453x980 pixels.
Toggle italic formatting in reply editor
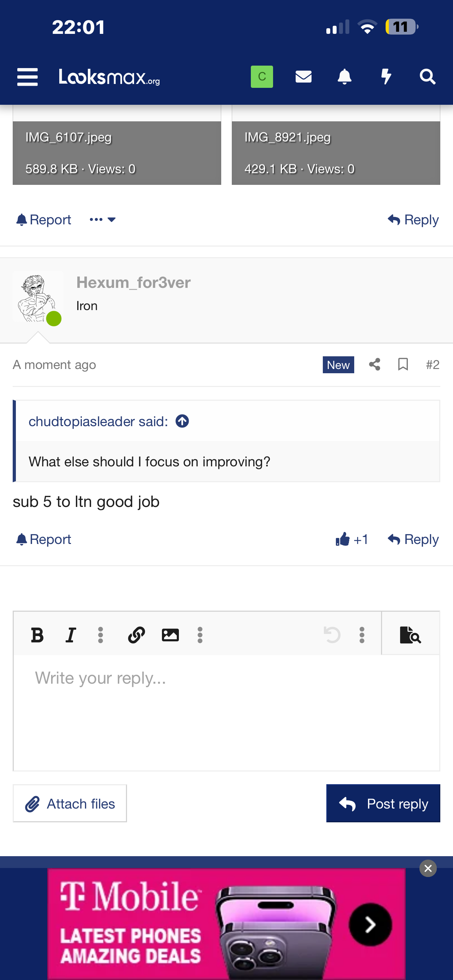[71, 635]
